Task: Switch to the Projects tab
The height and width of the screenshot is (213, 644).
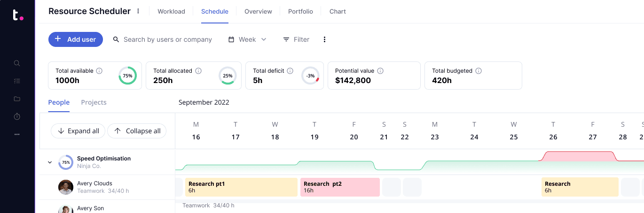Action: (x=94, y=102)
